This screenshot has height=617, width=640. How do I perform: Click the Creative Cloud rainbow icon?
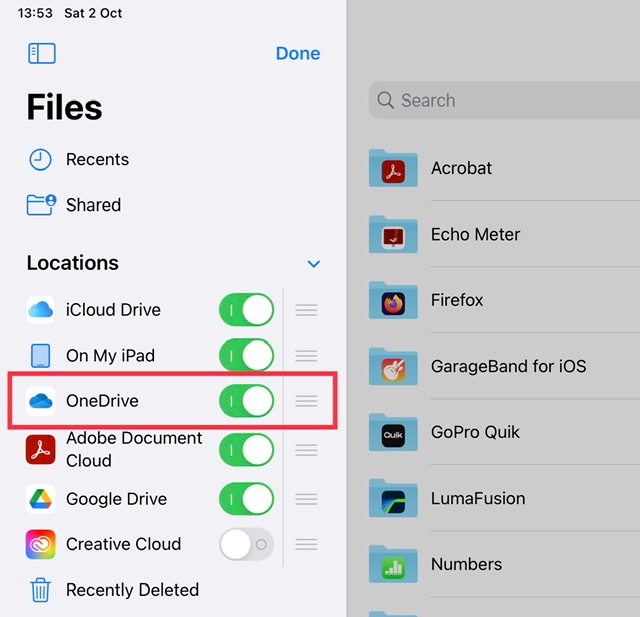pos(40,544)
